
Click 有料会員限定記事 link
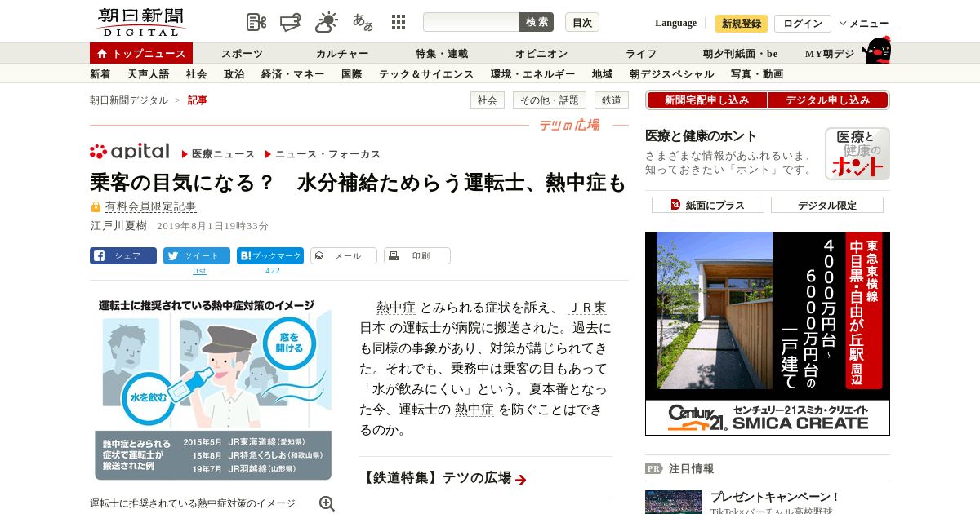click(150, 207)
